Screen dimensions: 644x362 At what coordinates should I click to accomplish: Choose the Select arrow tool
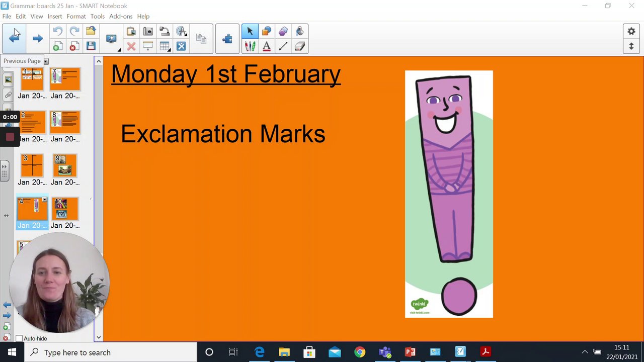point(250,31)
